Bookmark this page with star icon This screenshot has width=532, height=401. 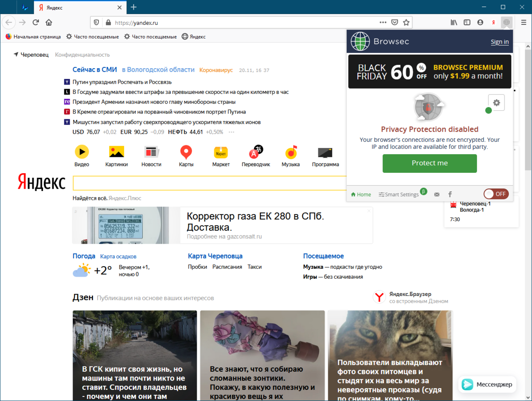(406, 22)
